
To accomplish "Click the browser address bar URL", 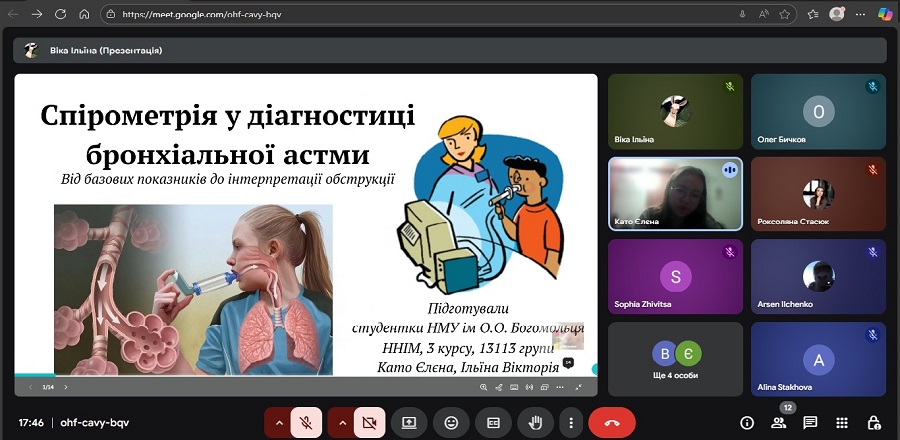I will point(400,15).
